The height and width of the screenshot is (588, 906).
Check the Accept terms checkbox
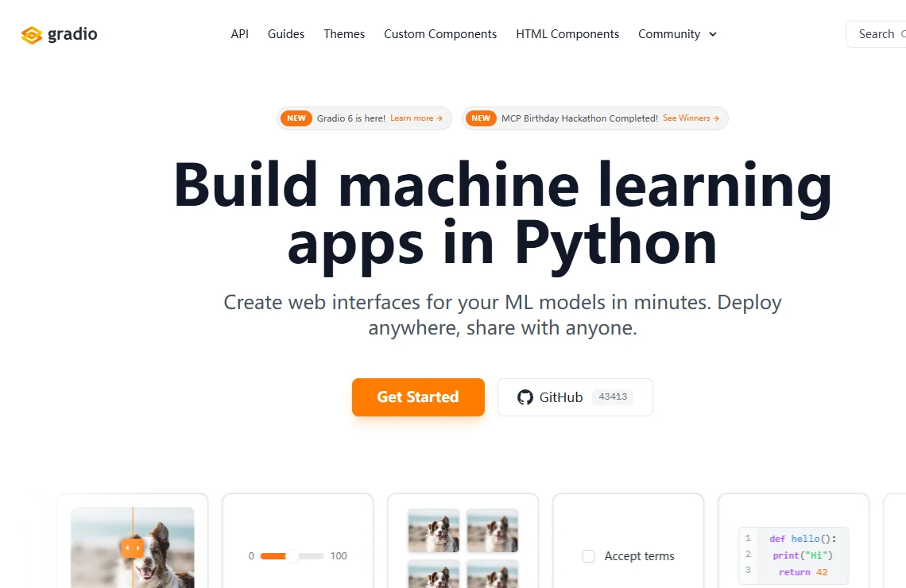[x=588, y=556]
